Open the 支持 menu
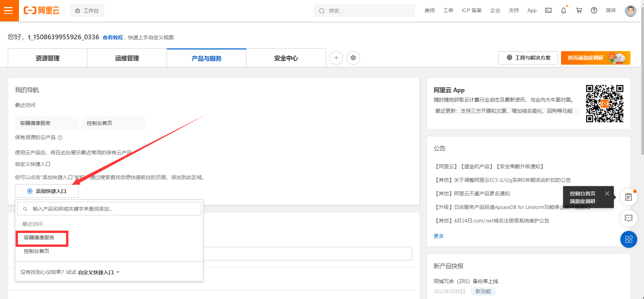 [514, 10]
